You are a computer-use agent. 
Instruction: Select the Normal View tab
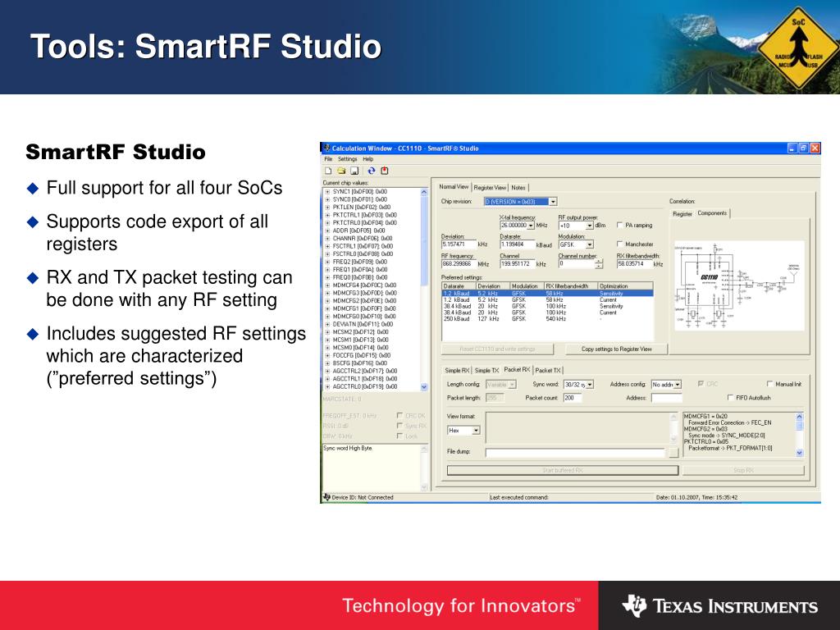[453, 187]
